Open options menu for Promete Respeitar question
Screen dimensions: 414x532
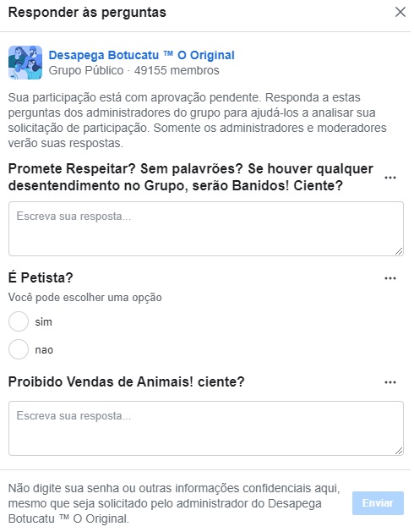coord(390,178)
